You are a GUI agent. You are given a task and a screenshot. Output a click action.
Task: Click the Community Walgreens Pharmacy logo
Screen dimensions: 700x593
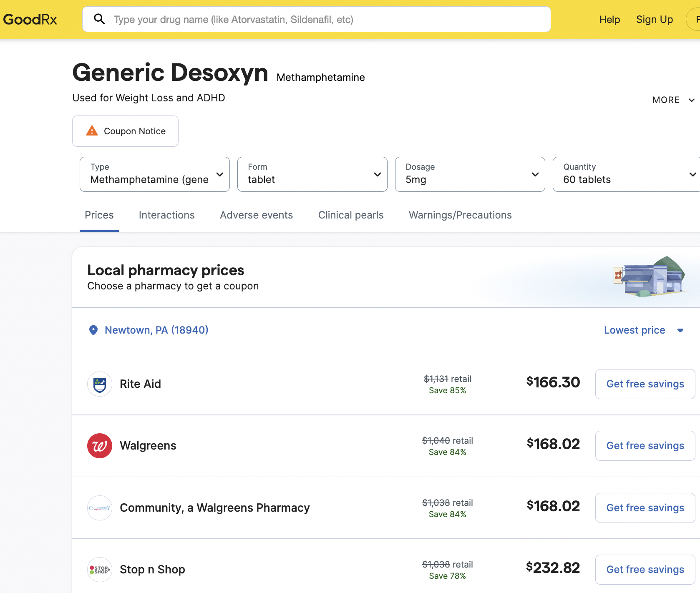(100, 508)
